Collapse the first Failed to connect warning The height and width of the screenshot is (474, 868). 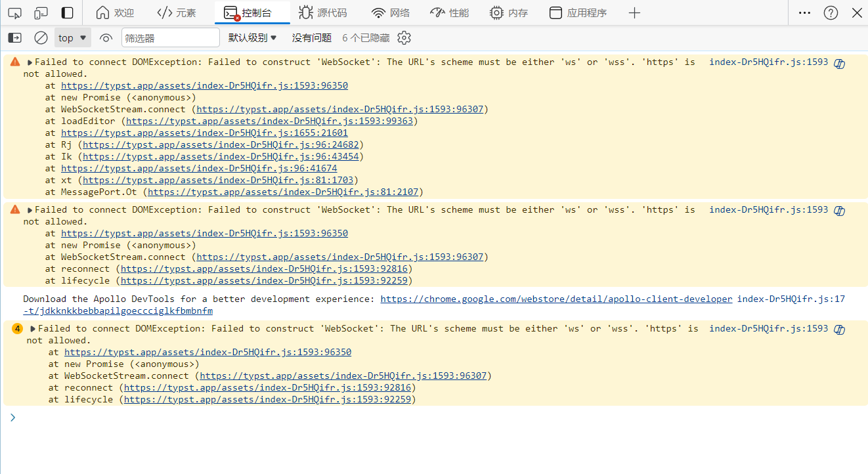pos(30,62)
